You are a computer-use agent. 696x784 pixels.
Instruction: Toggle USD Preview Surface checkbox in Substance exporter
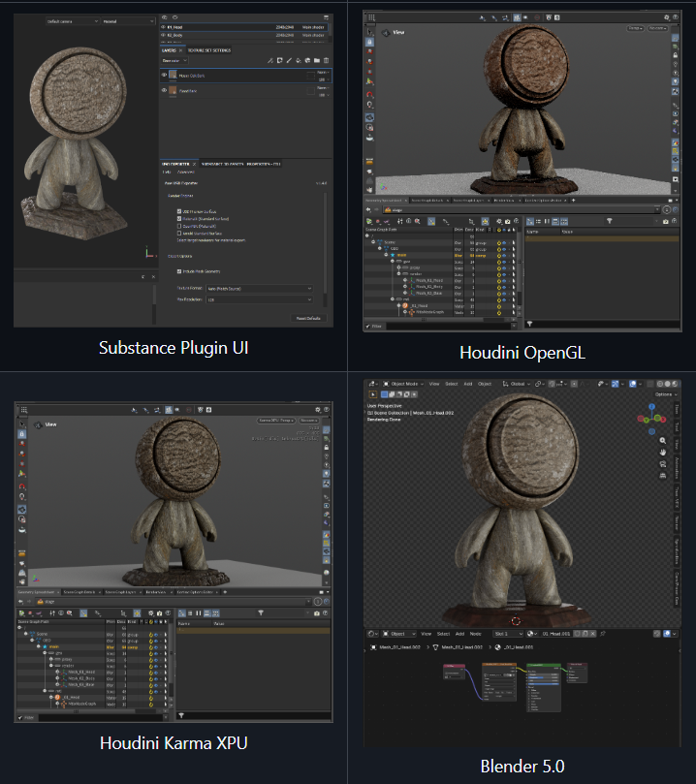[x=179, y=211]
